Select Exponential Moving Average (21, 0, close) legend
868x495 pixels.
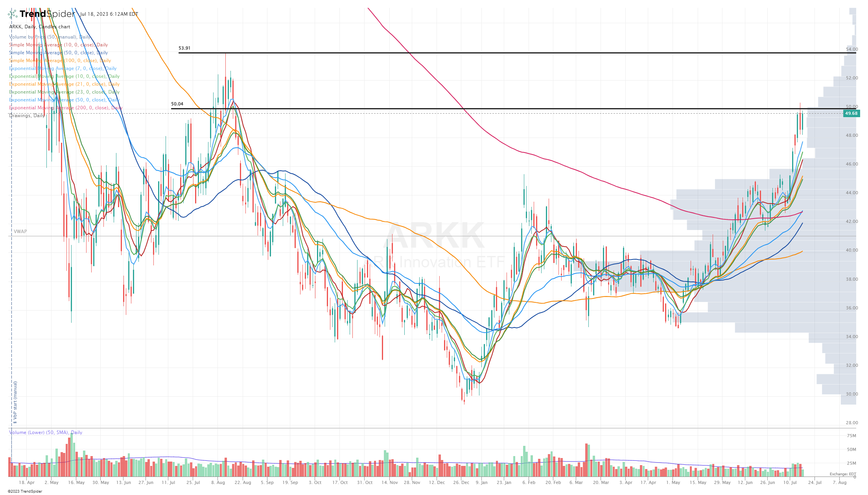click(x=65, y=84)
